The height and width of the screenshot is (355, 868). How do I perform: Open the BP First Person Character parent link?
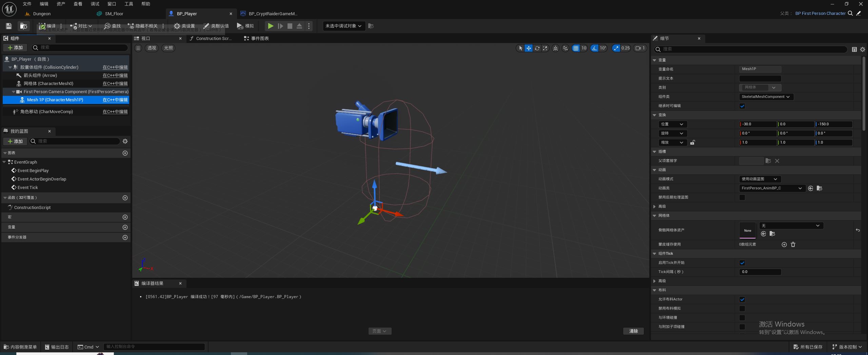820,14
